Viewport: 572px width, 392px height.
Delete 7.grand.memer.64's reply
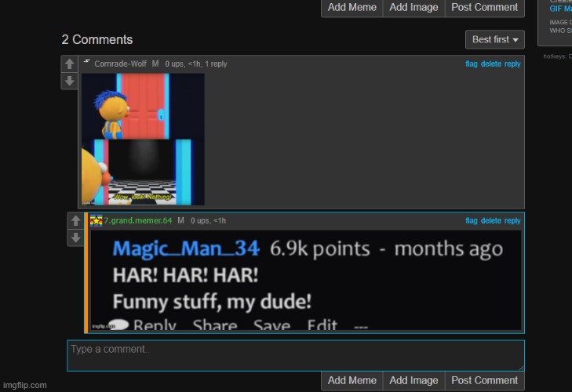tap(490, 220)
